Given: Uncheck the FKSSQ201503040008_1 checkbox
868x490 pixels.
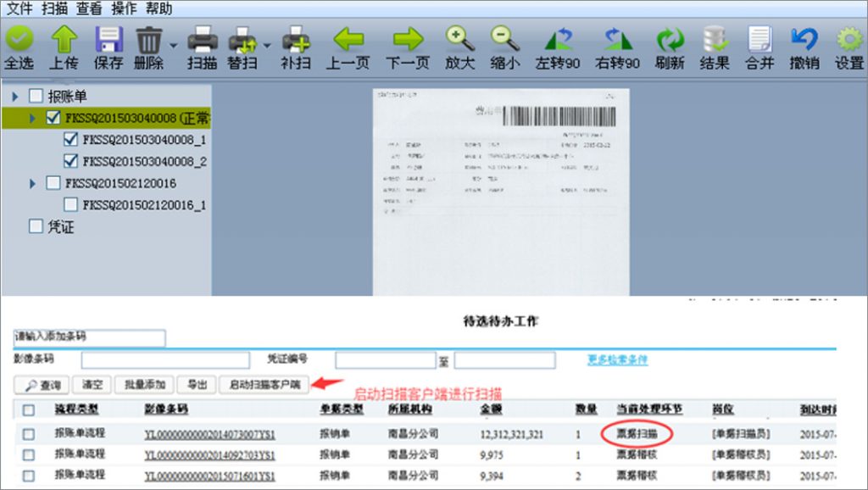Looking at the screenshot, I should tap(71, 140).
